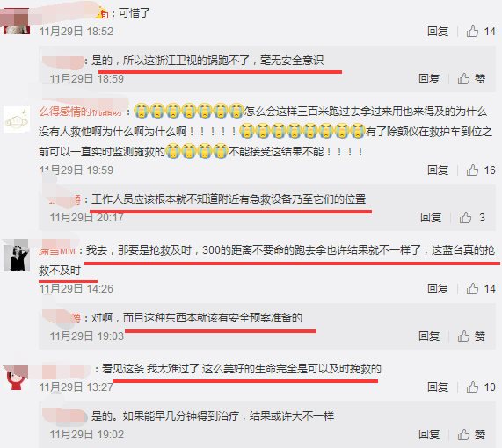Reply to the 13:27 comment

pos(438,387)
